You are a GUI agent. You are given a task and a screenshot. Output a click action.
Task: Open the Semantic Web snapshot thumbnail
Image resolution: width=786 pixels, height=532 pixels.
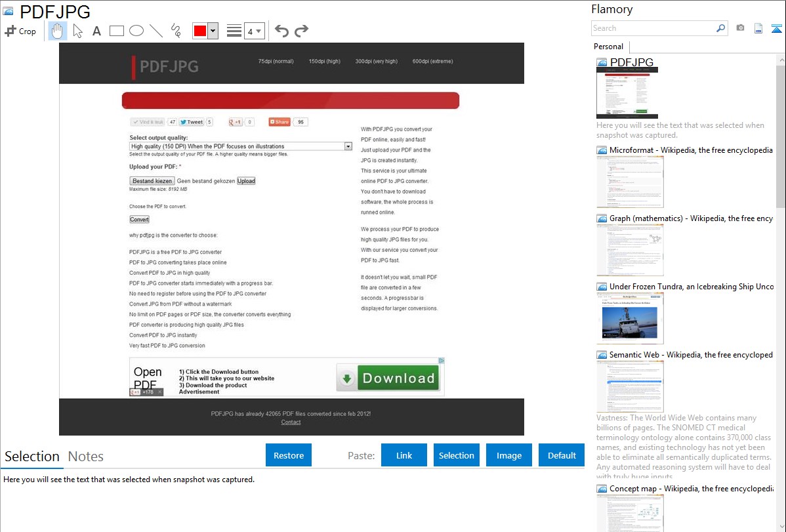(630, 386)
